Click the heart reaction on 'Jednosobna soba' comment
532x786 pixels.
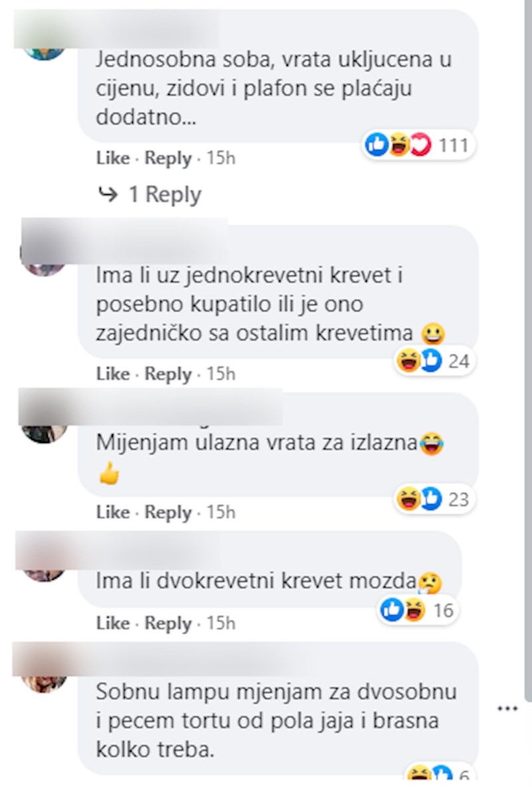tap(420, 146)
